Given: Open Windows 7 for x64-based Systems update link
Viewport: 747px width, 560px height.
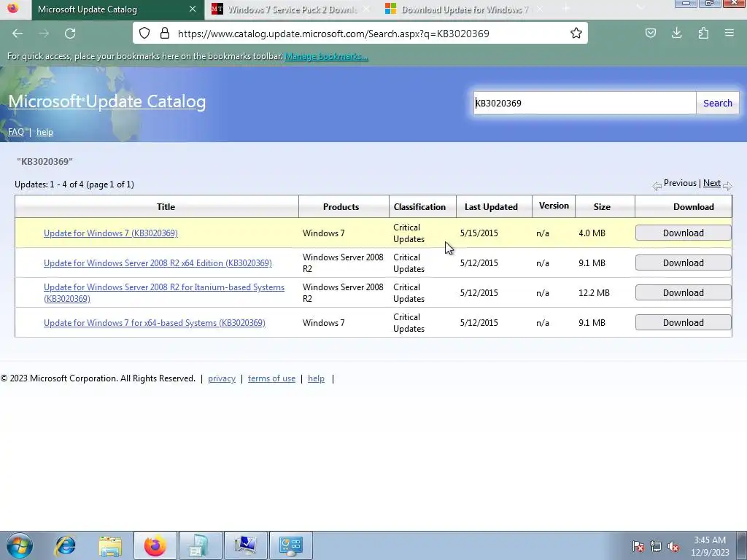Looking at the screenshot, I should click(x=155, y=323).
